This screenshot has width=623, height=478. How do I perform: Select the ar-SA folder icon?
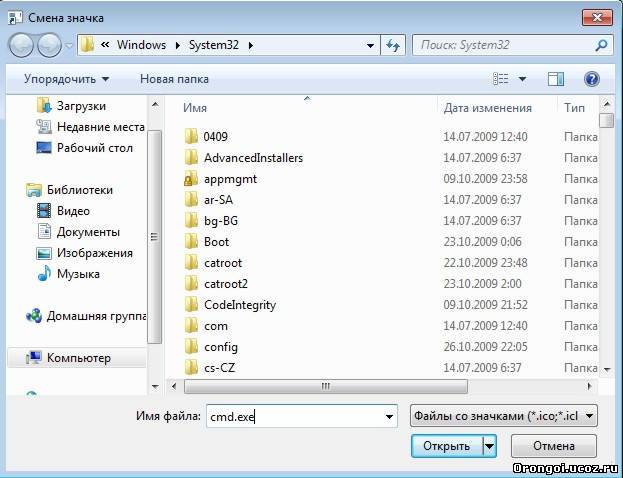click(191, 199)
